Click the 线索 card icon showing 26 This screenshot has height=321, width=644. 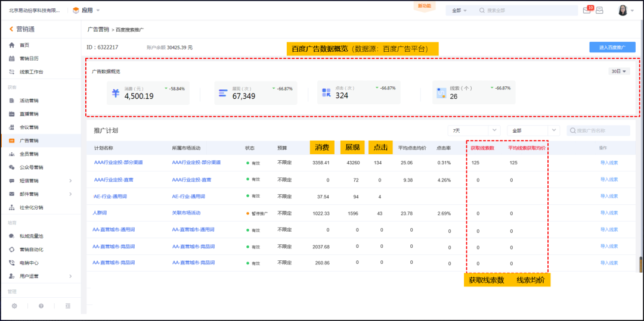coord(441,94)
